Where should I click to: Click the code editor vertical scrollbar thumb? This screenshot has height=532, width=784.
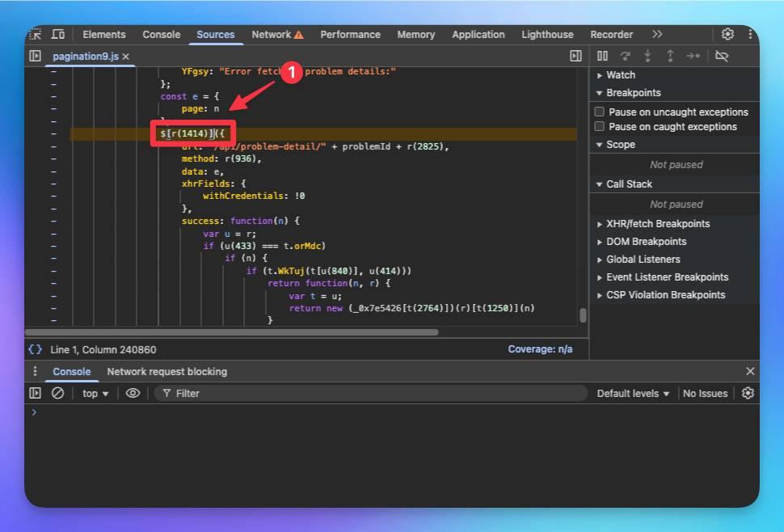click(583, 315)
